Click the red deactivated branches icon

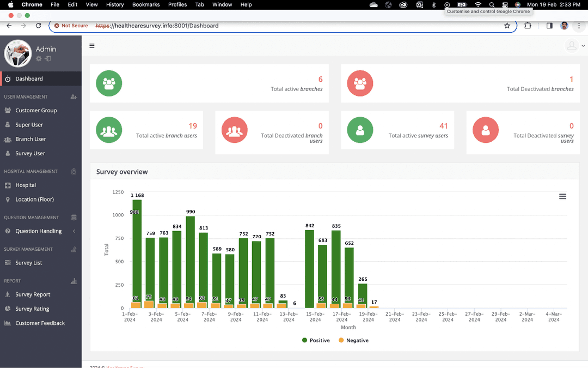(360, 83)
